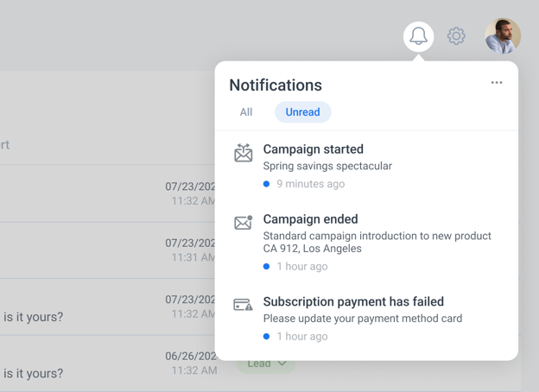Screen dimensions: 539x392
Task: Toggle unread dot on Campaign ended notification
Action: pos(266,267)
